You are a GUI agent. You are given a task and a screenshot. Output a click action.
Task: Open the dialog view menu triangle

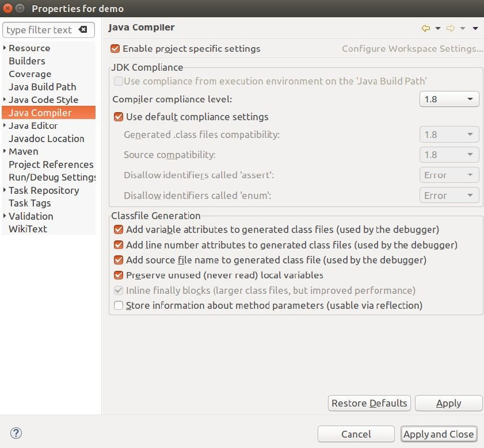pos(475,28)
